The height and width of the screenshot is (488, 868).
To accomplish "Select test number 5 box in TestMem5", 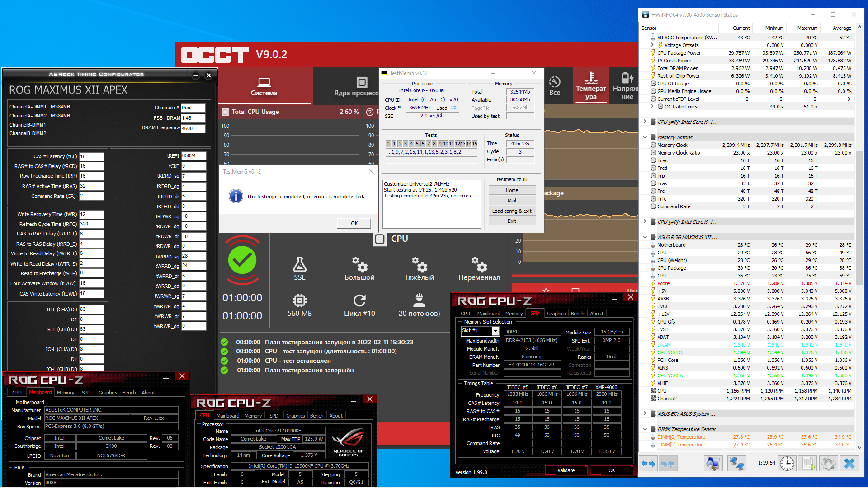I will pos(417,144).
